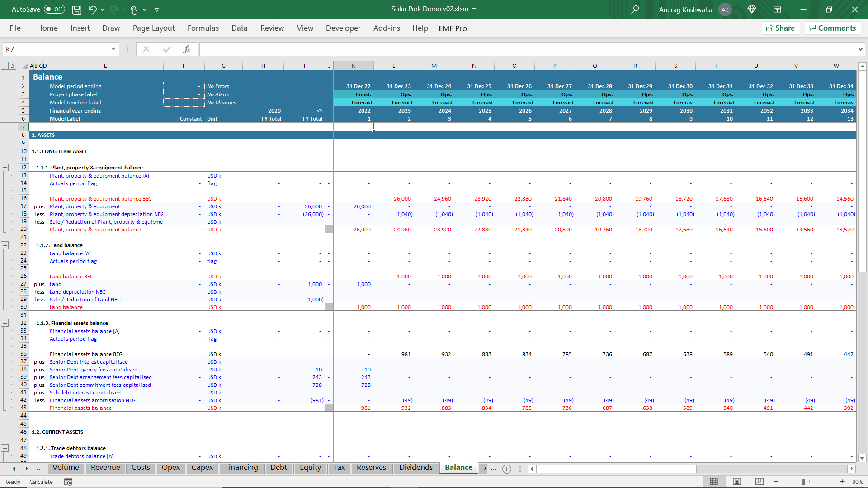The height and width of the screenshot is (488, 868).
Task: Click the macro recording icon in status bar
Action: click(68, 482)
